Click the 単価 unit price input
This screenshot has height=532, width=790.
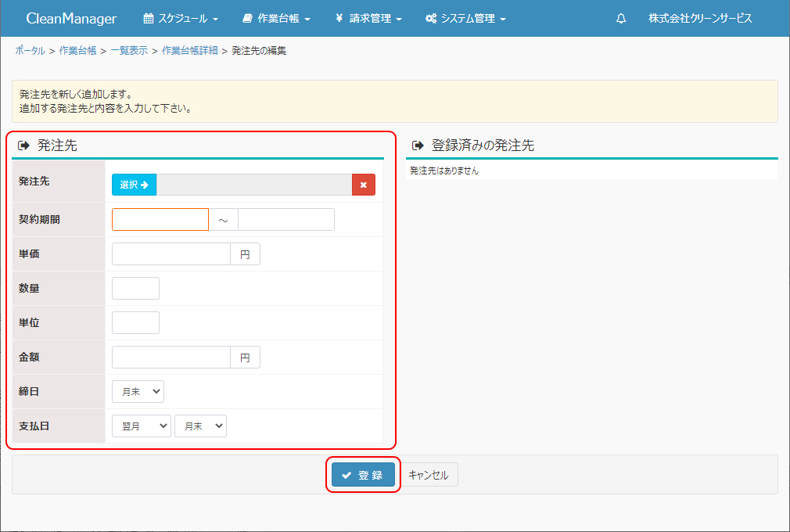pyautogui.click(x=171, y=254)
